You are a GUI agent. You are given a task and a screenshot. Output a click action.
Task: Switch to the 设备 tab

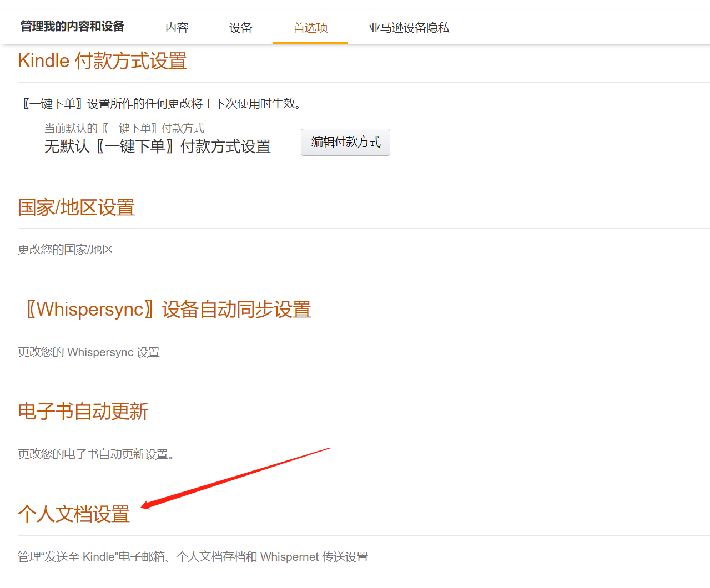[x=241, y=28]
